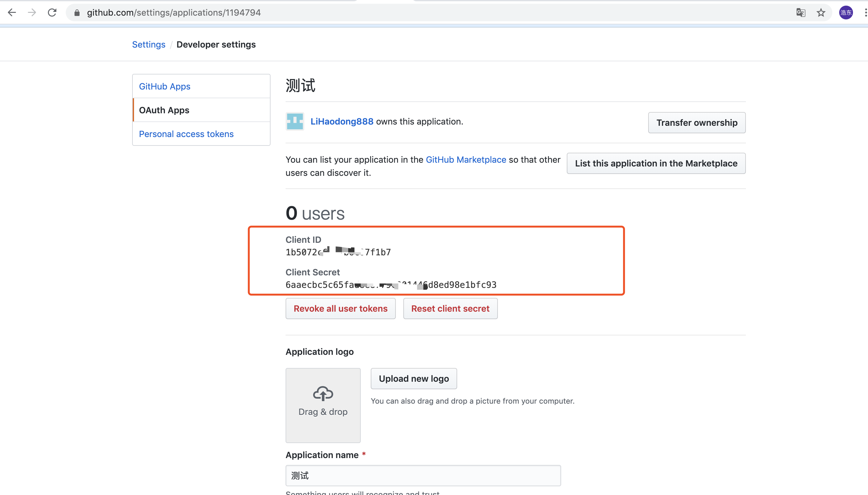The height and width of the screenshot is (495, 868).
Task: Open GitHub Apps in the sidebar
Action: [201, 86]
